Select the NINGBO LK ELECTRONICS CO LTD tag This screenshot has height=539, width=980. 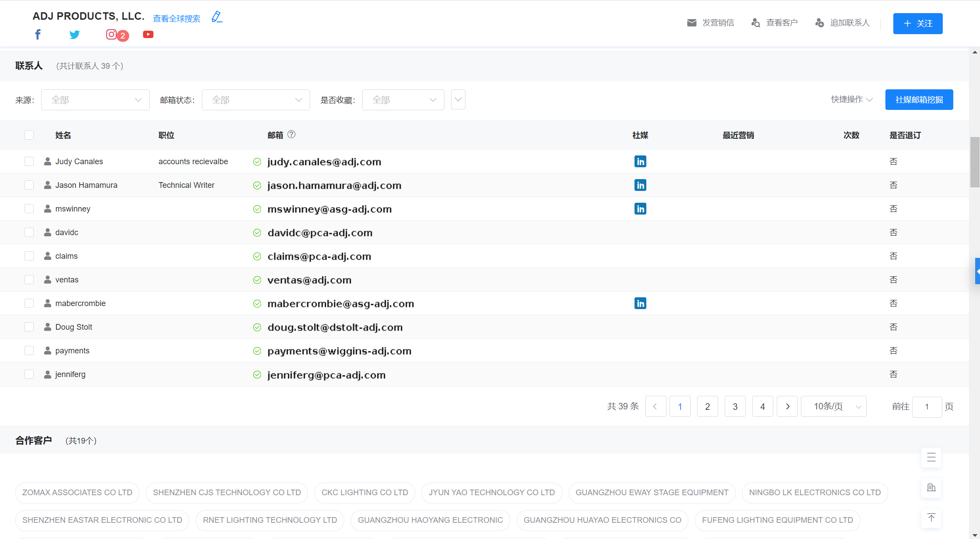pos(815,493)
